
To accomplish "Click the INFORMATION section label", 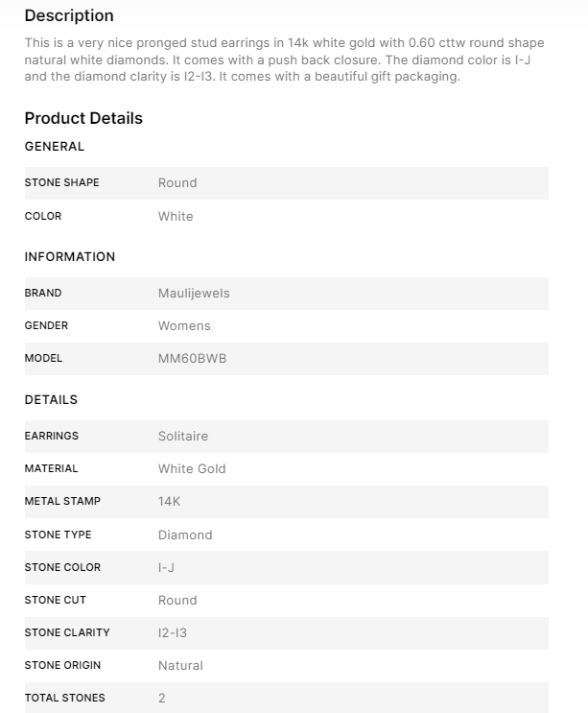I will 70,257.
